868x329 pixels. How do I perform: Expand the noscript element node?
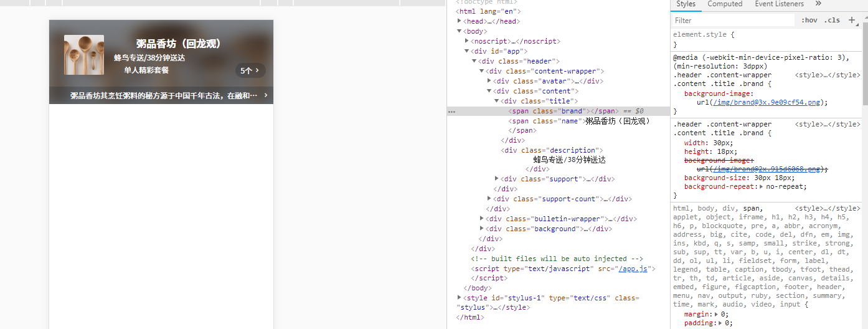coord(467,41)
